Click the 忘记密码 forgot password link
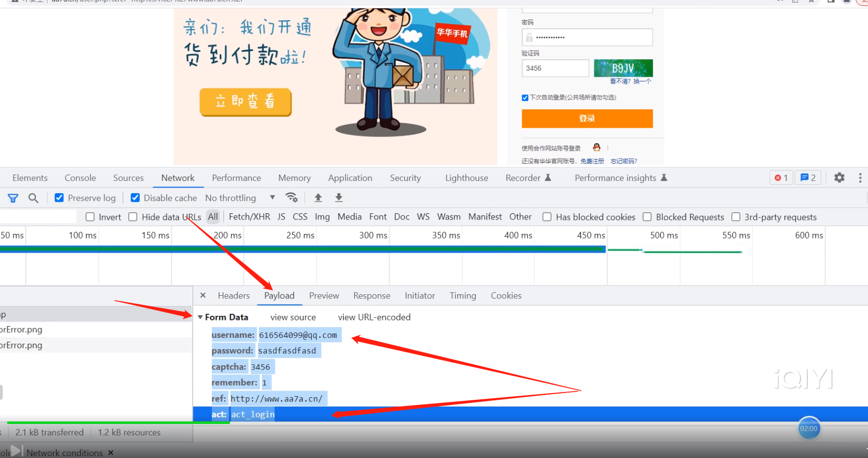This screenshot has width=868, height=458. coord(624,161)
